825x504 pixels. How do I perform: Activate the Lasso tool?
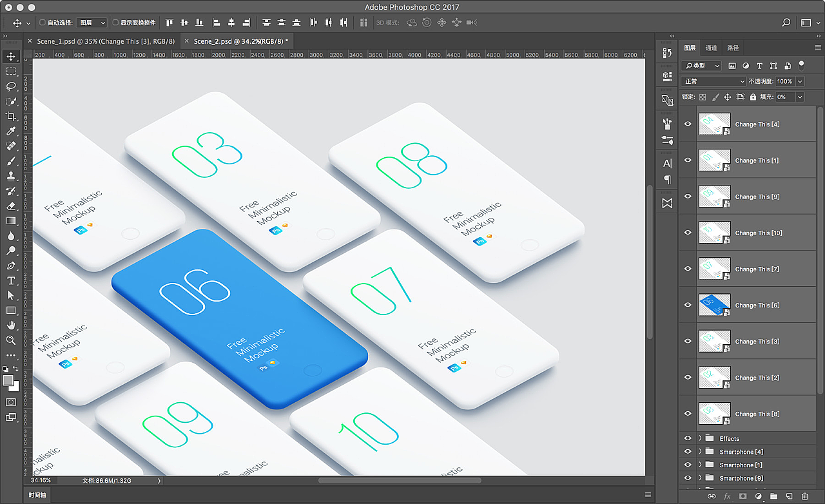(10, 86)
